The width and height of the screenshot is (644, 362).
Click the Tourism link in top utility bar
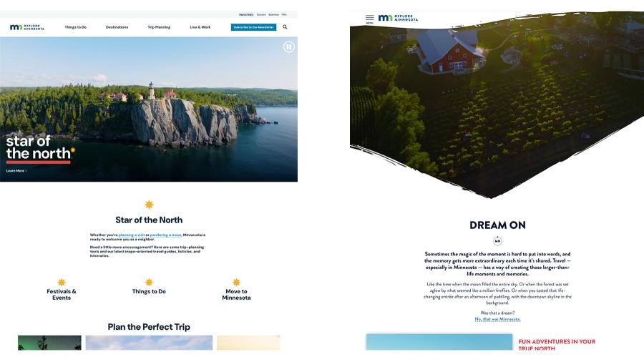pos(261,15)
